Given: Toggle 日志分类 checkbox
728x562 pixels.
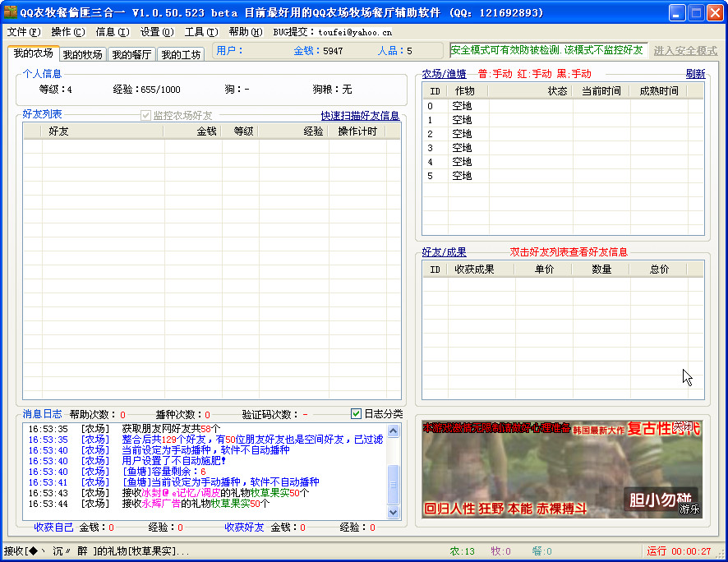Looking at the screenshot, I should [356, 413].
